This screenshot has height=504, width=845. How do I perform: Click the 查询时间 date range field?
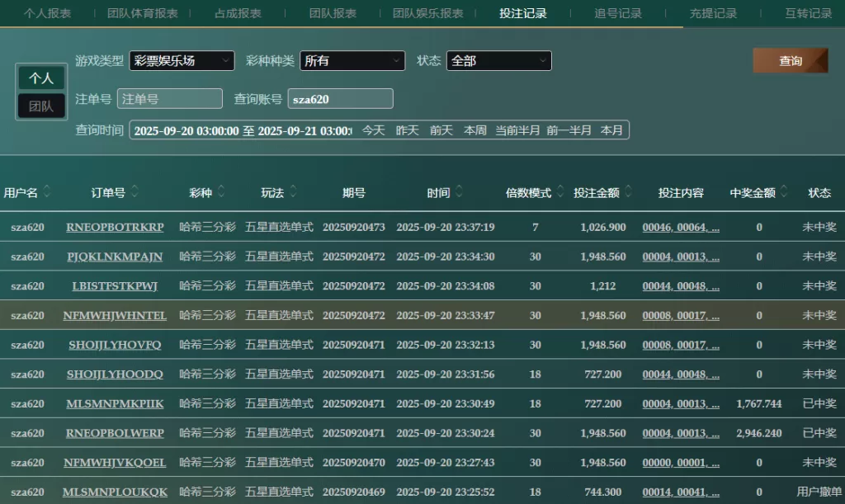[x=242, y=130]
